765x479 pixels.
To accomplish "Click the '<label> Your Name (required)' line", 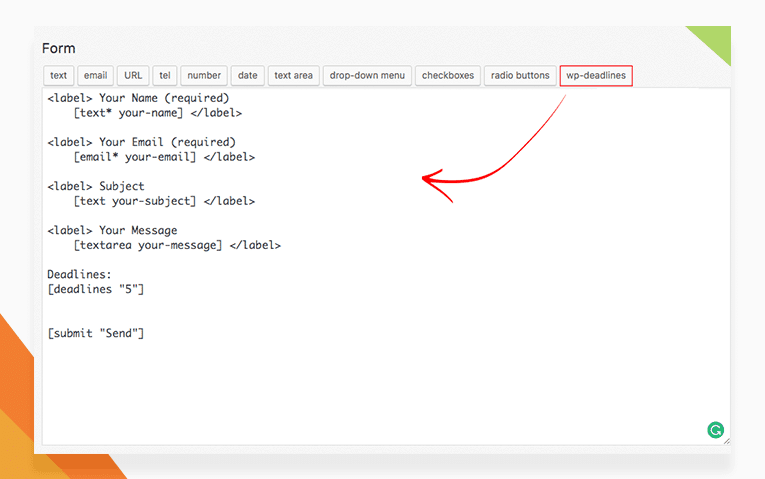I will 138,98.
